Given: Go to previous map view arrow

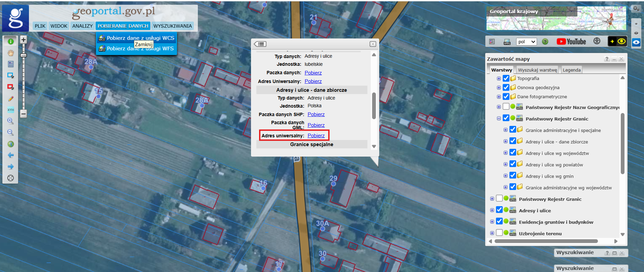Looking at the screenshot, I should click(10, 155).
